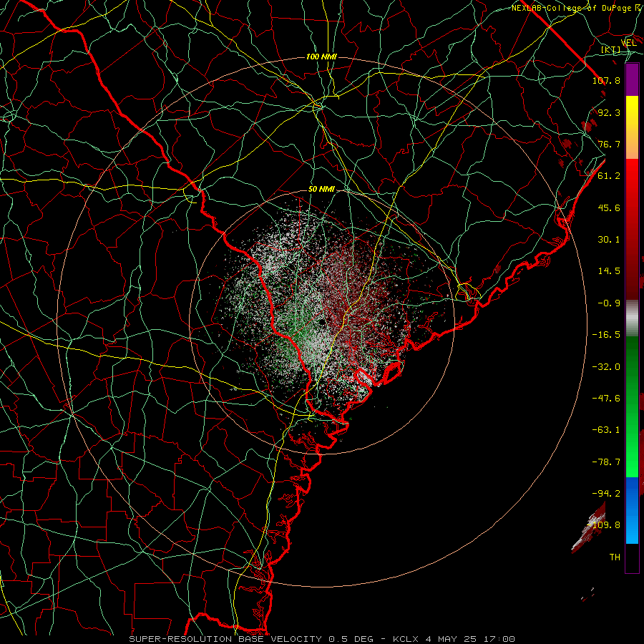Image resolution: width=644 pixels, height=644 pixels.
Task: Click the 14.5 velocity scale value
Action: 609,271
